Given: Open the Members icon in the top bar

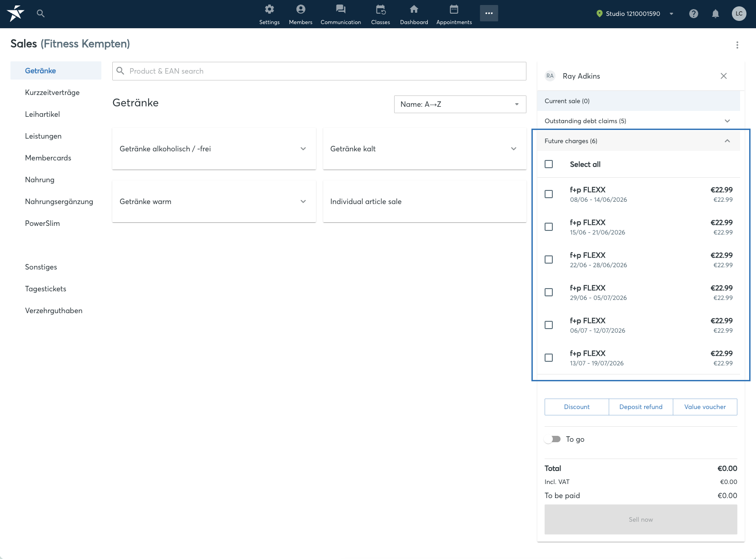Looking at the screenshot, I should [300, 10].
